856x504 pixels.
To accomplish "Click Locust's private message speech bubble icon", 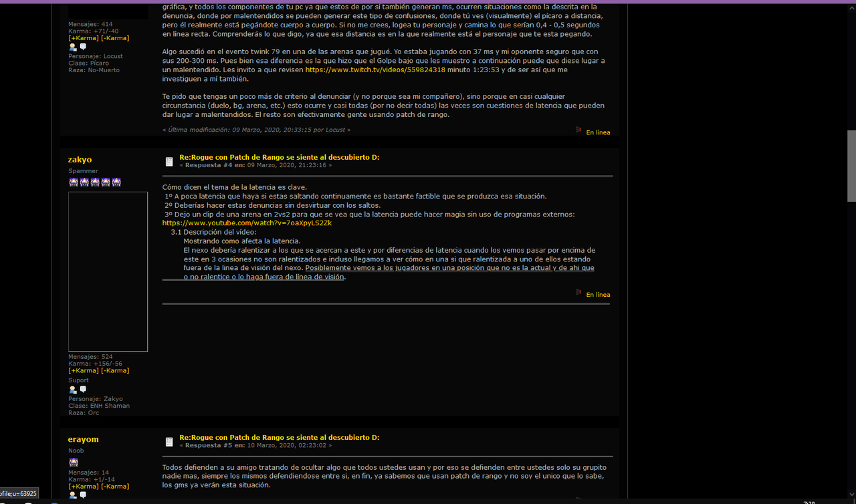I will click(83, 47).
